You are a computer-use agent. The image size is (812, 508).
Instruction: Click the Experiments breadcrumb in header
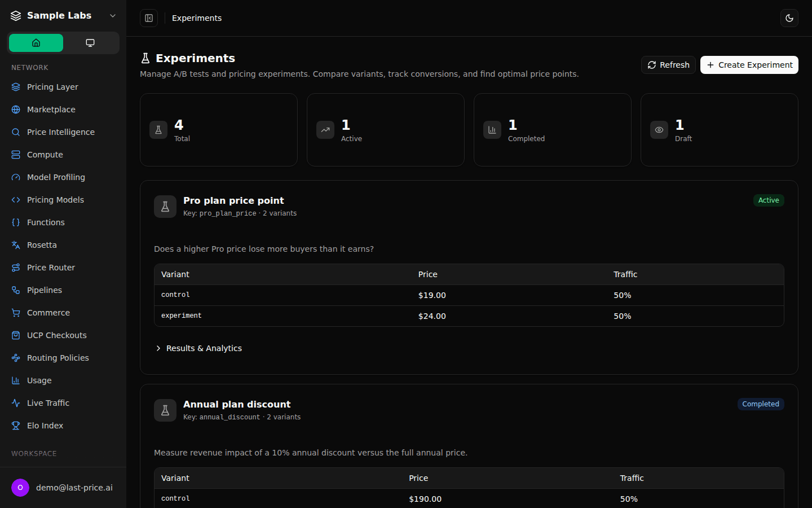(197, 18)
